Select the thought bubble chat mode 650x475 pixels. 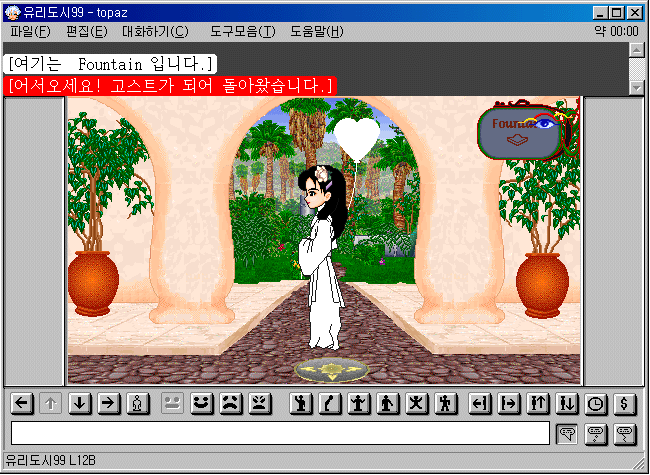597,433
